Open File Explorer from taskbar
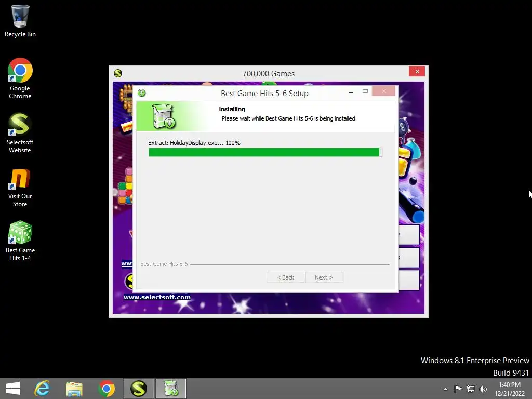The width and height of the screenshot is (532, 399). click(x=74, y=389)
